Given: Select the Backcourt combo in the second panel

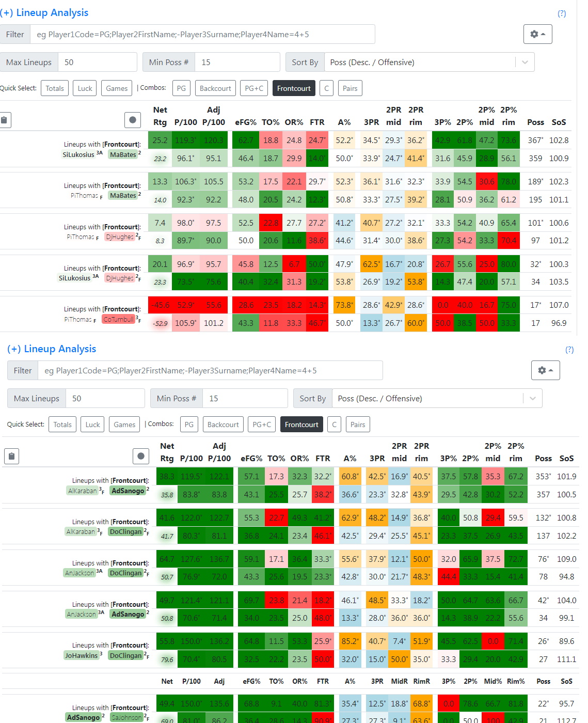Looking at the screenshot, I should pyautogui.click(x=223, y=425).
